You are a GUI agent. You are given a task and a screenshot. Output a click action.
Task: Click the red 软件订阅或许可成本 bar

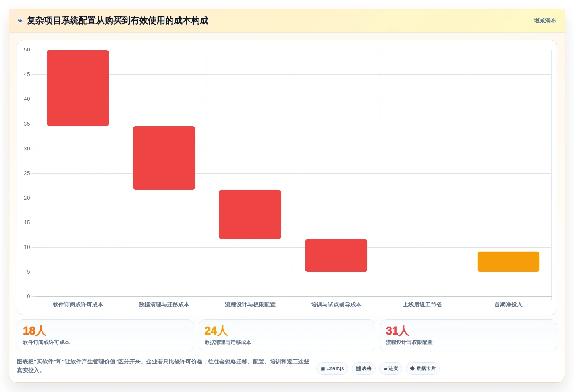tap(78, 88)
